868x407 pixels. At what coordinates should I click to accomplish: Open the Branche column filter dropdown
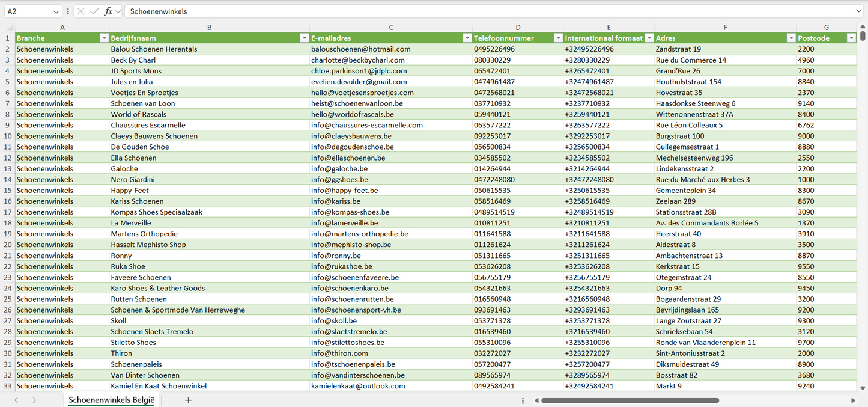coord(103,38)
